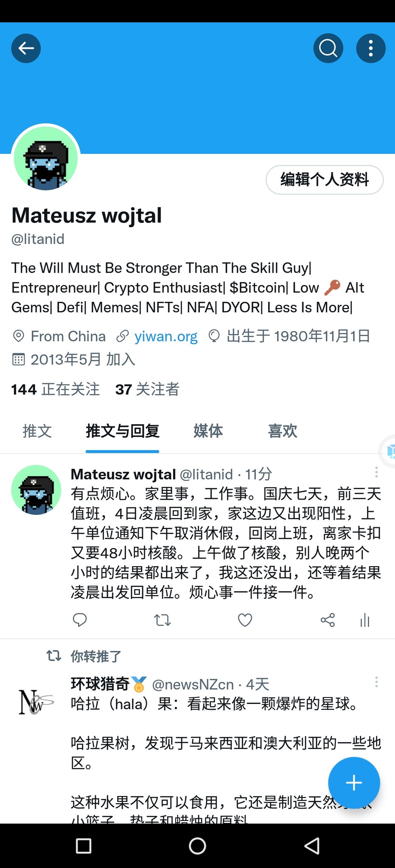Viewport: 395px width, 868px height.
Task: Switch to the 推文 tab
Action: point(37,431)
